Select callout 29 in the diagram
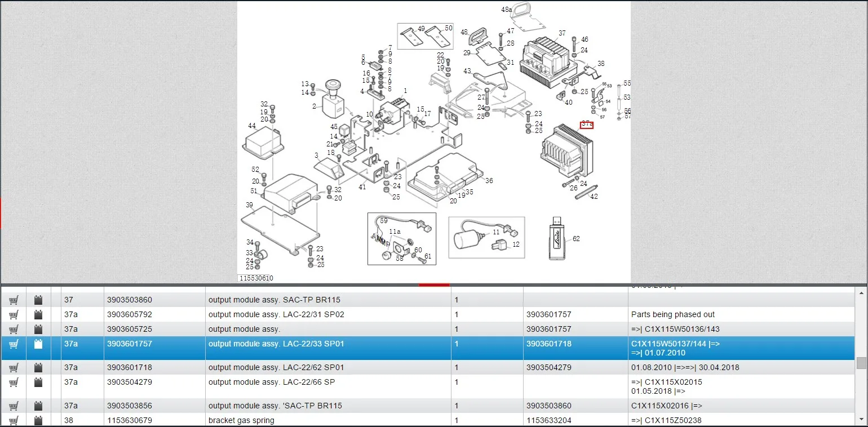This screenshot has width=868, height=427. click(x=467, y=53)
